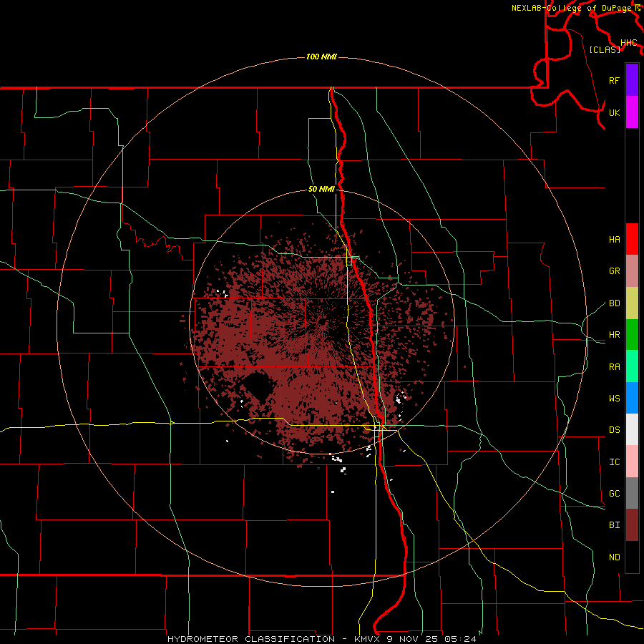644x644 pixels.
Task: Click the 05:24 timestamp
Action: [x=459, y=639]
